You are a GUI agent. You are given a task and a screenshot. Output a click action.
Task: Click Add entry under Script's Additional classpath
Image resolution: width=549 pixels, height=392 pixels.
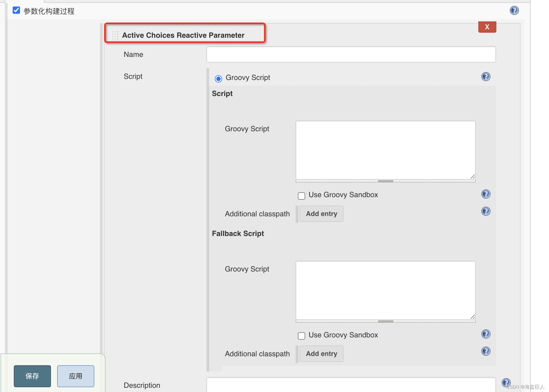321,214
